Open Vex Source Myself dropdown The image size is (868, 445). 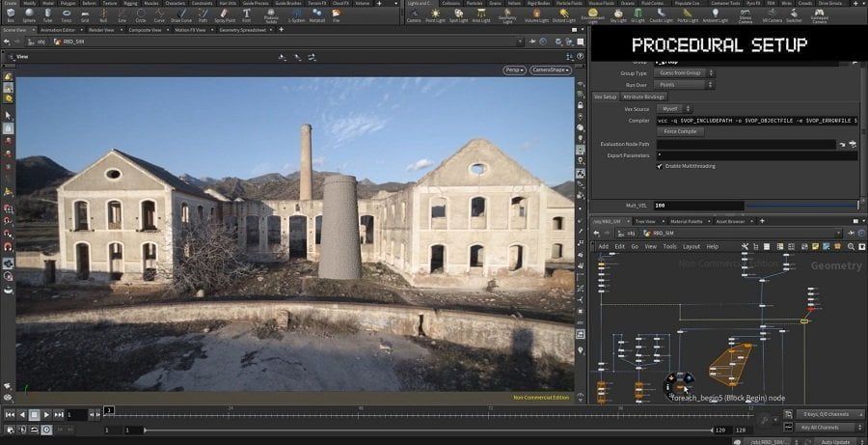coord(674,109)
